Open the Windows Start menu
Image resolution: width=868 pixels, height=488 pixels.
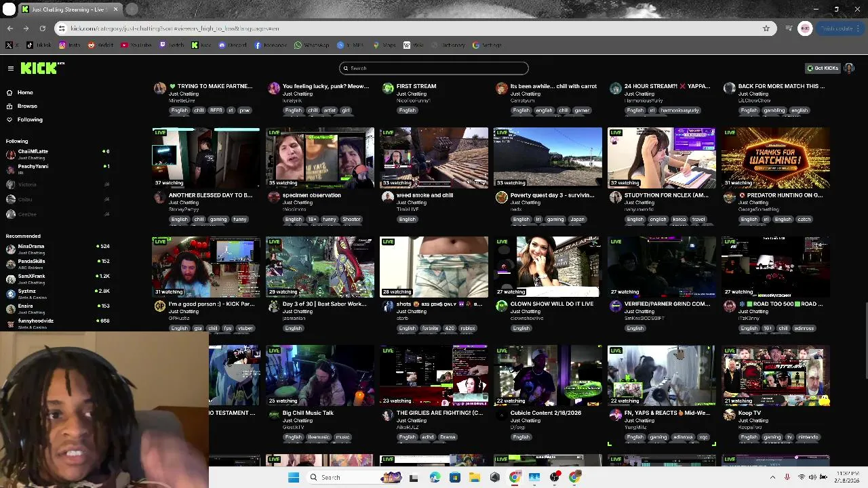(x=294, y=477)
